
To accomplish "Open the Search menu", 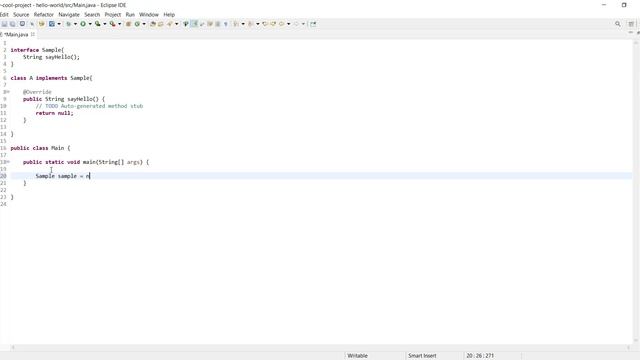I will coord(92,14).
